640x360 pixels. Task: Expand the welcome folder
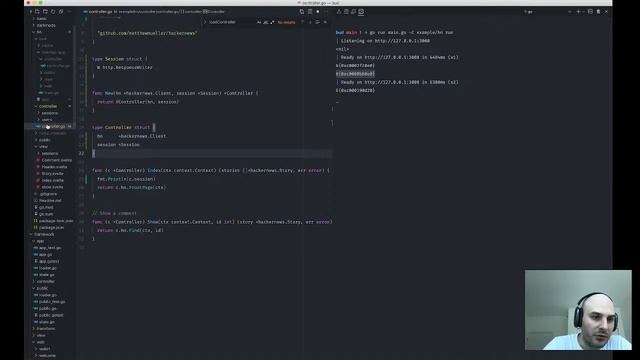48,356
